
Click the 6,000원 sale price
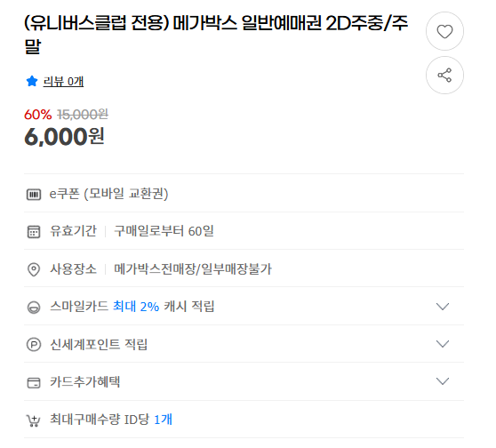point(64,137)
